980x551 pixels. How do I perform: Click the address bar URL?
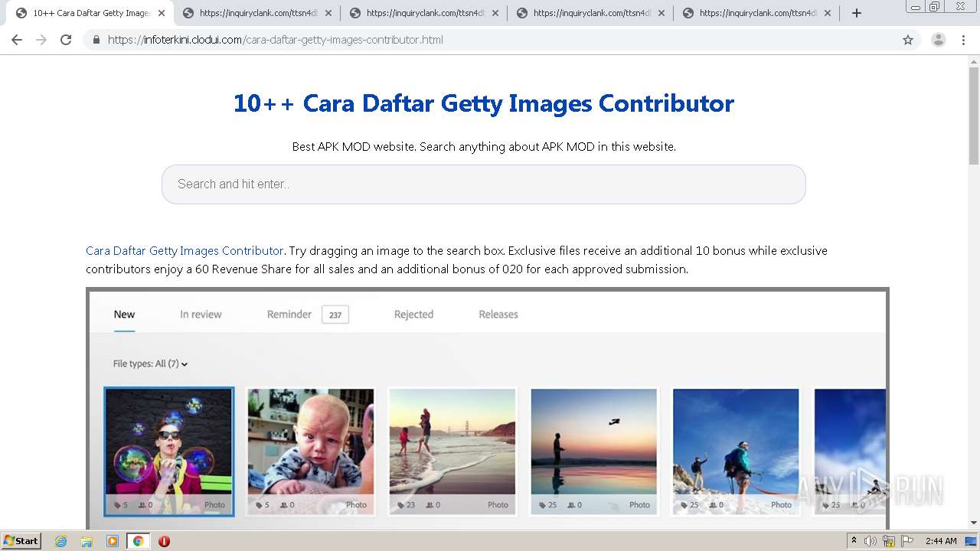pyautogui.click(x=276, y=40)
